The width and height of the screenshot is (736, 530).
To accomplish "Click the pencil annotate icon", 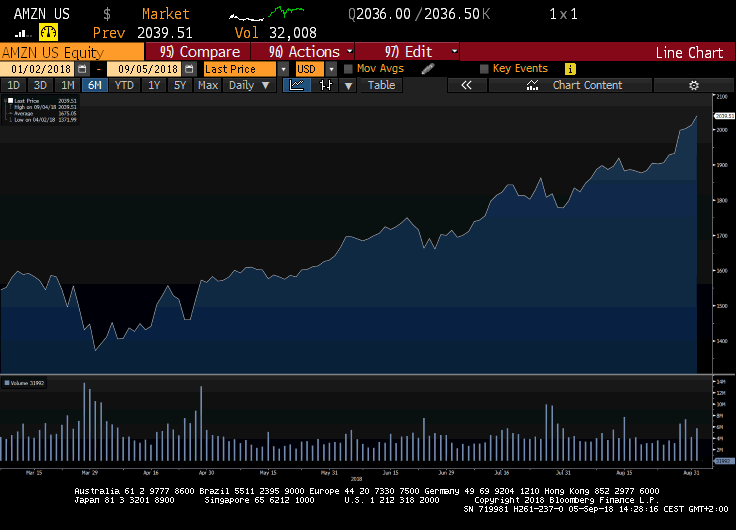I will (428, 69).
